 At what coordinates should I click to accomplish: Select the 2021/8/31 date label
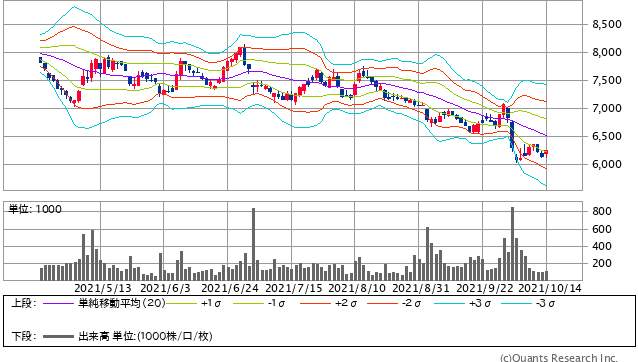click(x=421, y=288)
